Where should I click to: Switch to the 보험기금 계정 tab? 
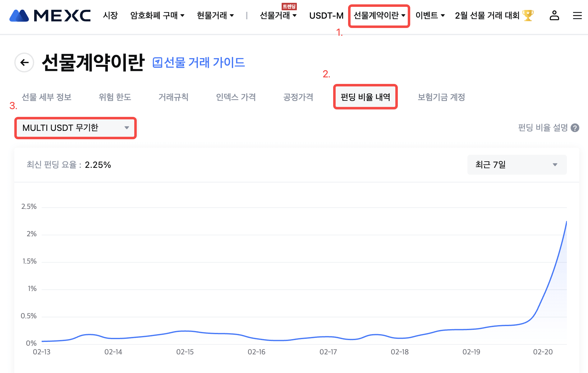(441, 97)
